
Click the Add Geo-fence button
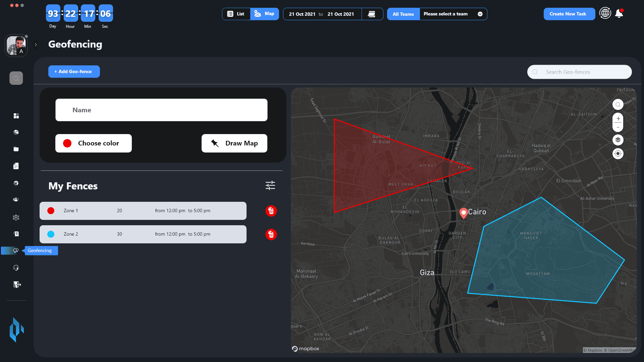[x=74, y=72]
